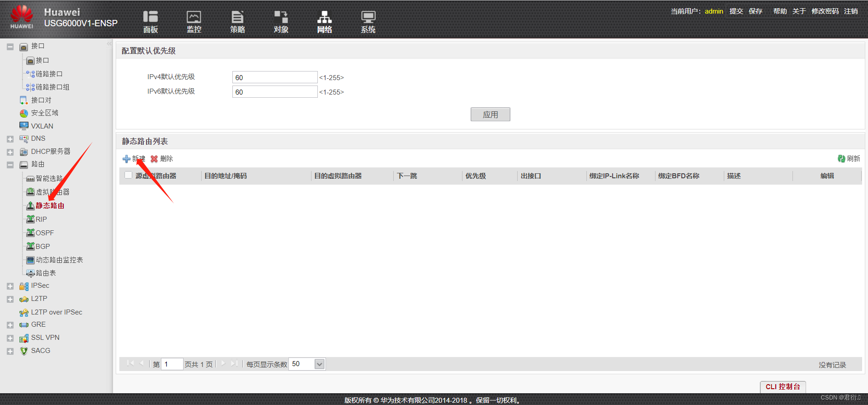The width and height of the screenshot is (868, 405).
Task: Open 关于 about link
Action: tap(799, 11)
